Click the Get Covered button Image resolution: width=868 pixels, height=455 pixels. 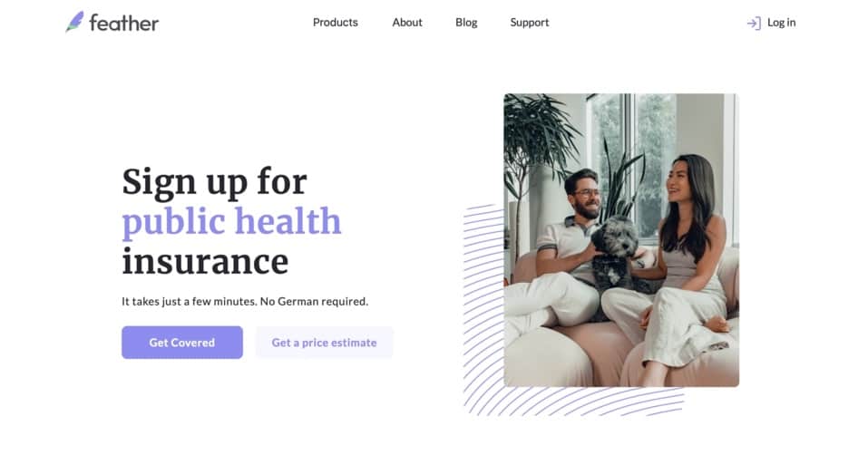click(182, 343)
